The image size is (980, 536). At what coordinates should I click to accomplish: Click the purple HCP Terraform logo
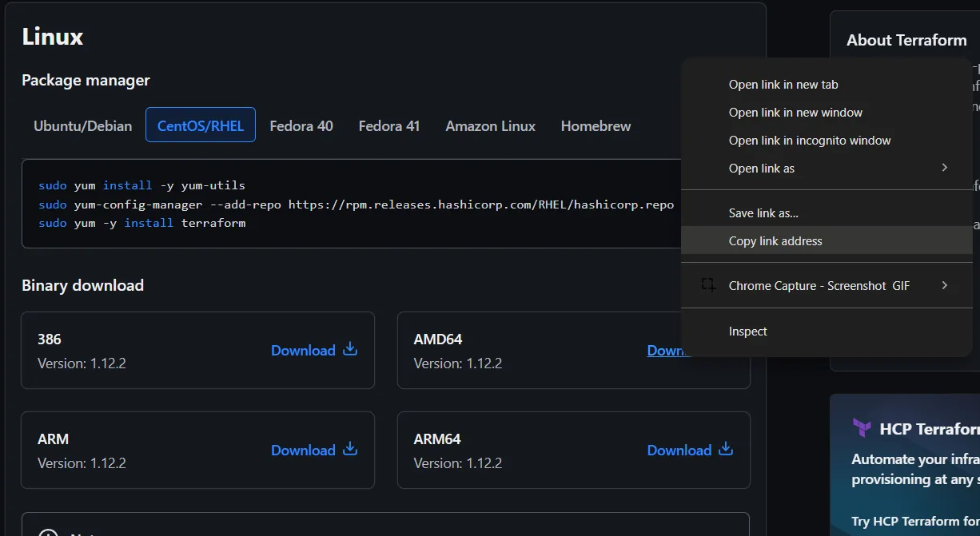tap(862, 428)
